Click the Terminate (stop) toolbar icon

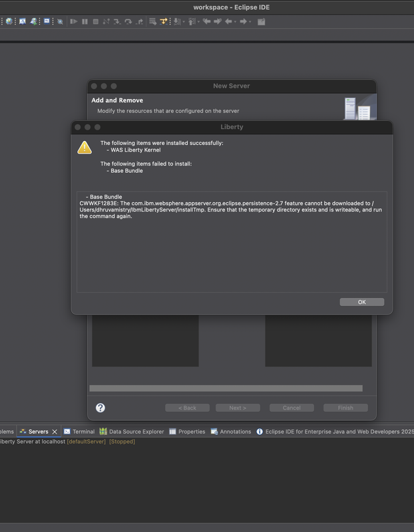(x=96, y=22)
